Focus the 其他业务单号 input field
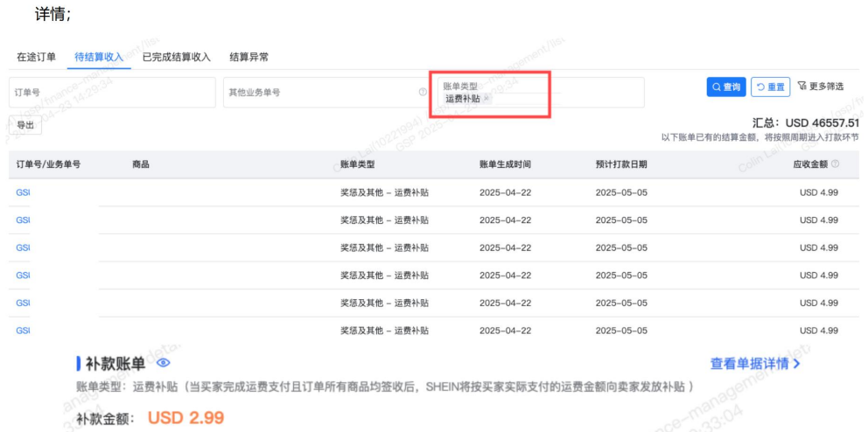The image size is (868, 432). click(x=319, y=92)
